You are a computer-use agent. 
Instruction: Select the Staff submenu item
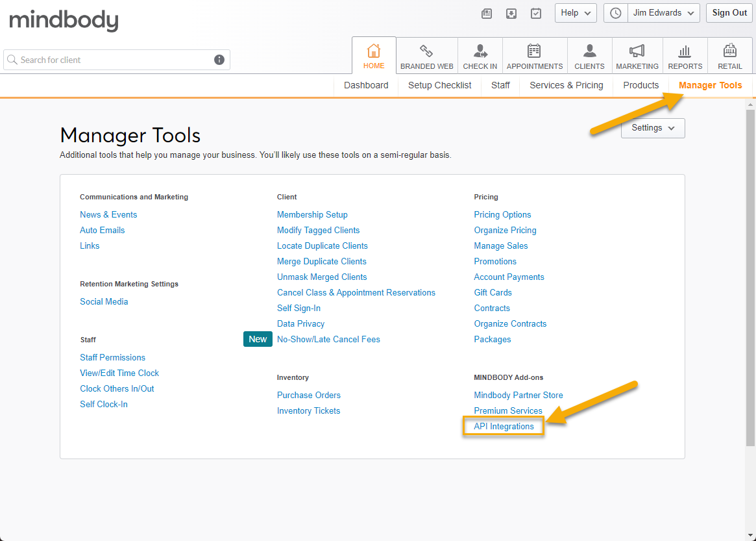(500, 86)
